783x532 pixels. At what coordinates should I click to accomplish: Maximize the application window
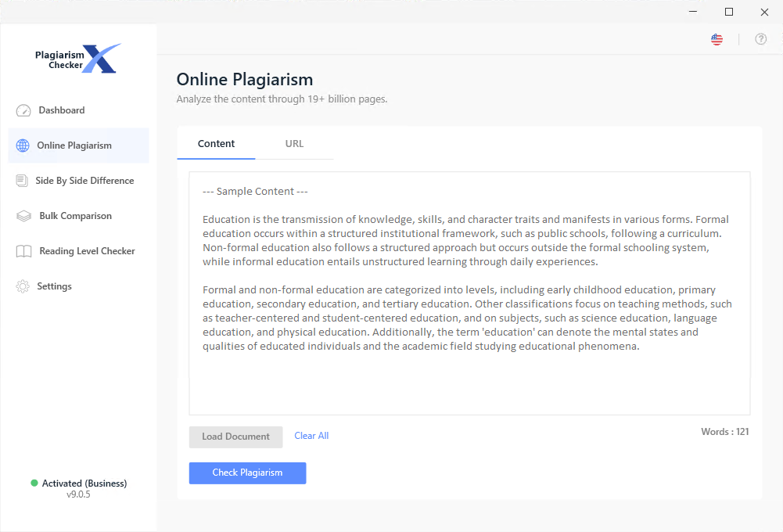coord(729,12)
